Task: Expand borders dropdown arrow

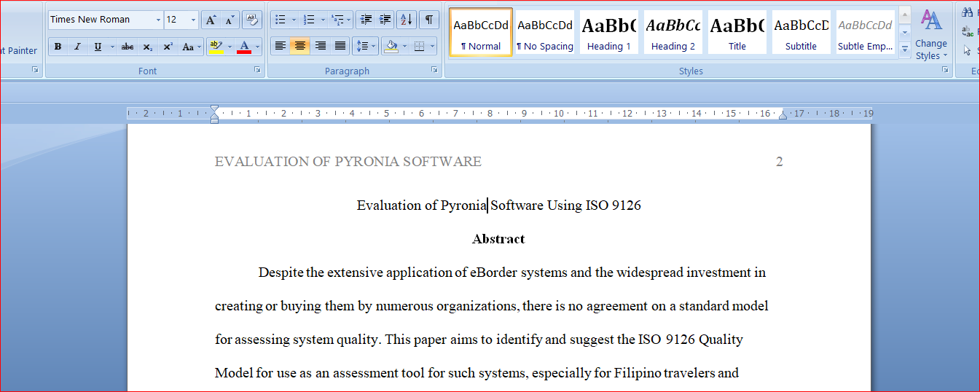Action: coord(433,47)
